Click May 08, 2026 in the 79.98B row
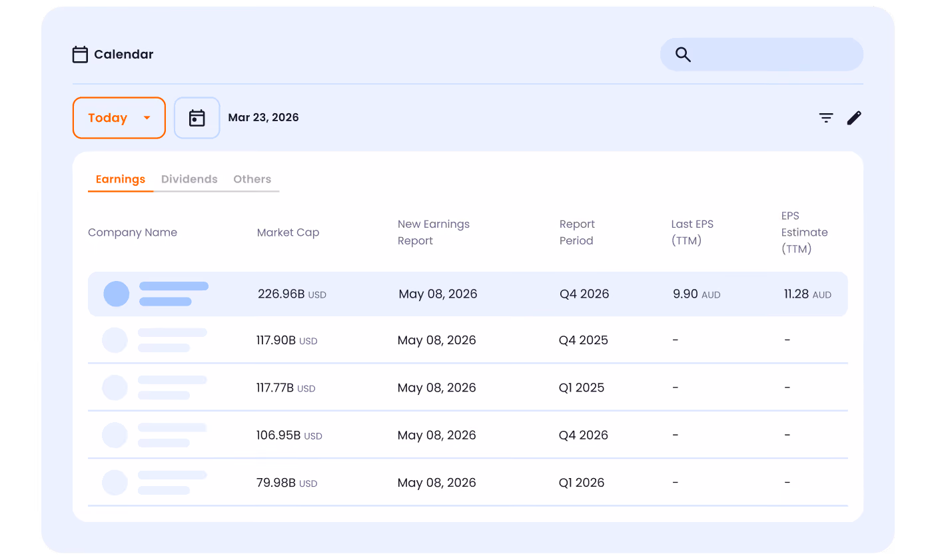Viewport: 936px width, 560px height. point(436,483)
